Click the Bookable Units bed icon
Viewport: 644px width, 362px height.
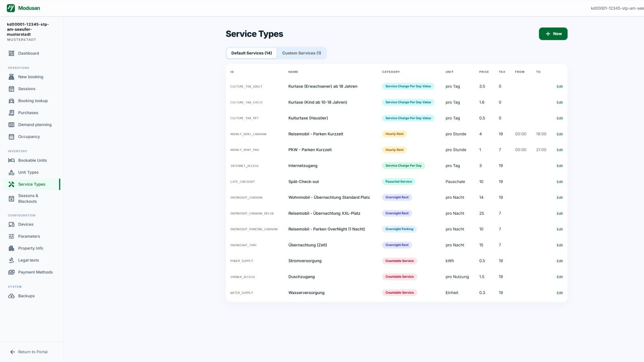click(11, 160)
